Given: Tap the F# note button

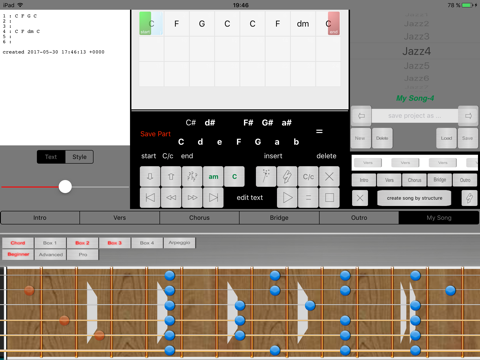Looking at the screenshot, I should click(x=248, y=123).
